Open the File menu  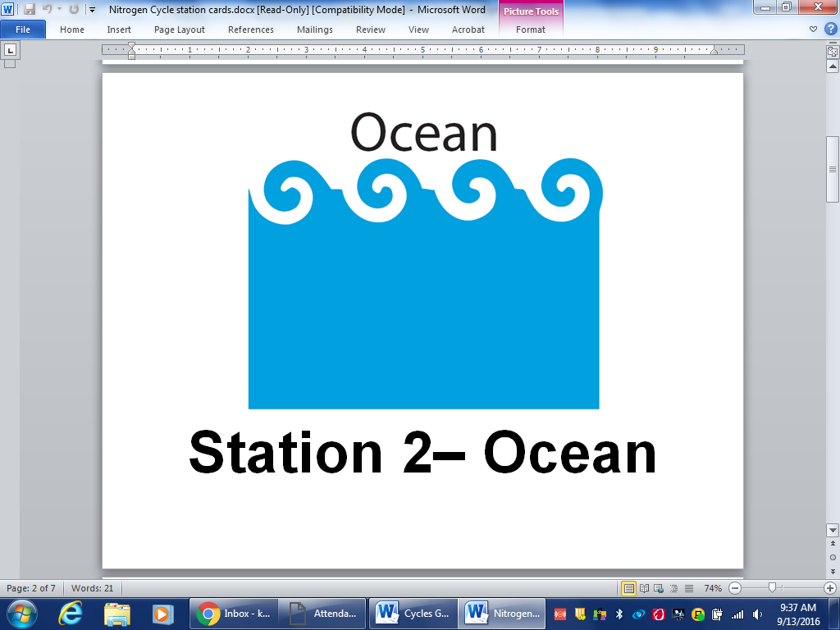(x=24, y=29)
